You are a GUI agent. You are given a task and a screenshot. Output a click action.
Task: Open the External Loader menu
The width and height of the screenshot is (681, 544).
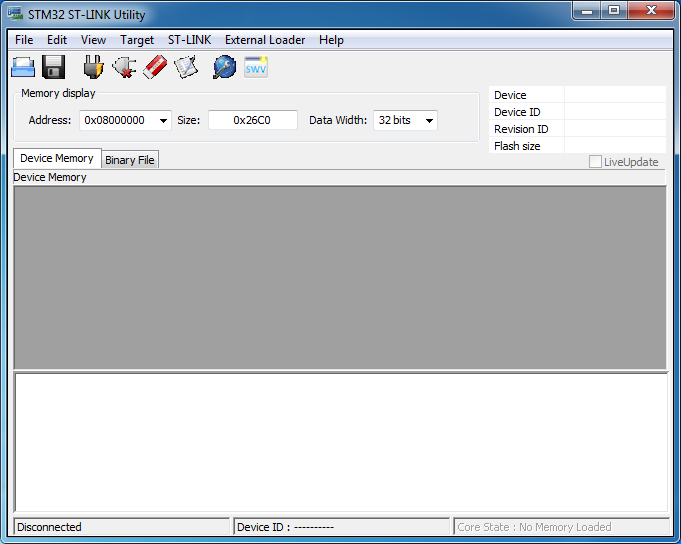(266, 40)
